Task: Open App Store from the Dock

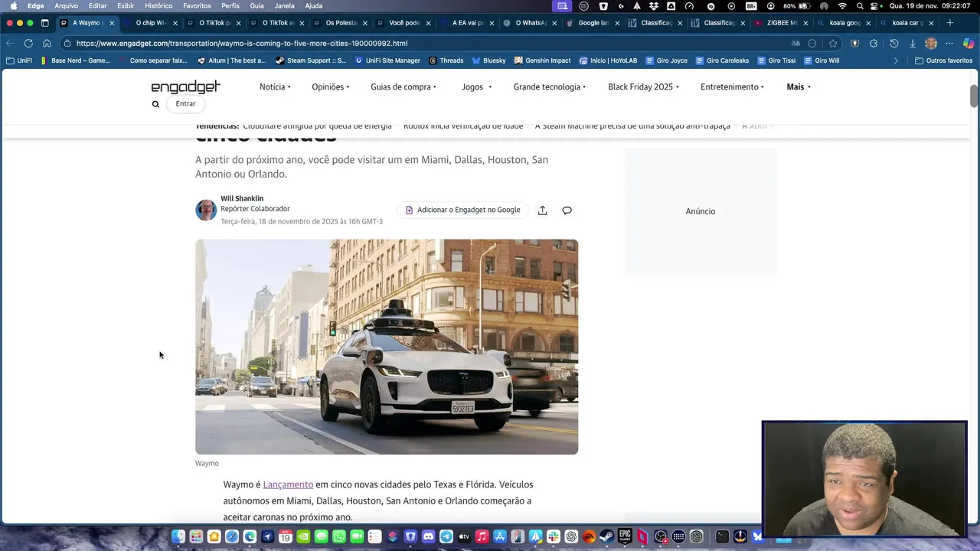Action: [499, 536]
